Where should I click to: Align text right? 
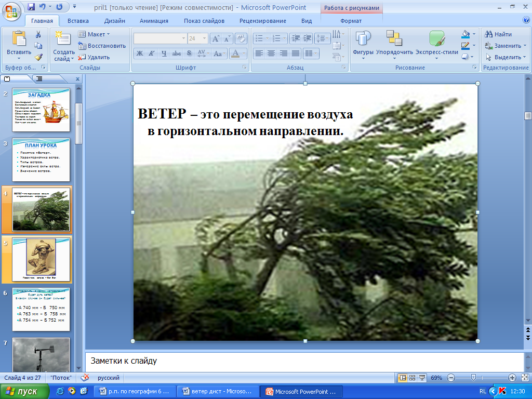click(283, 54)
